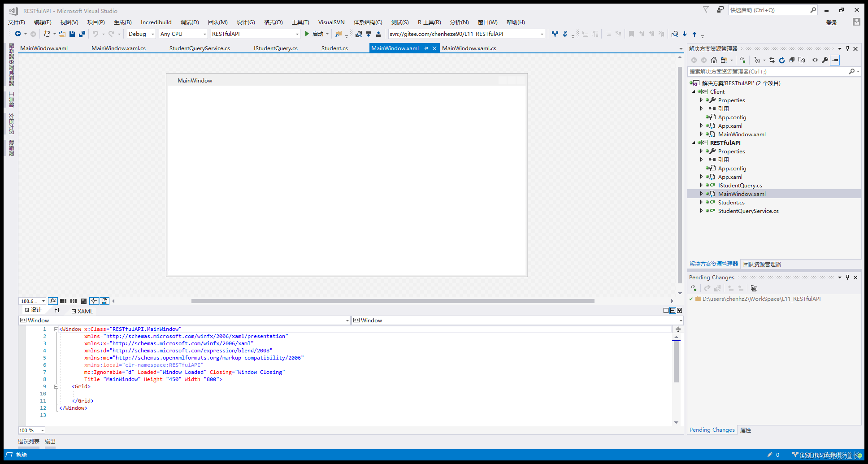Open the 属性 tab beside Pending Changes
Viewport: 868px width, 464px height.
tap(746, 430)
